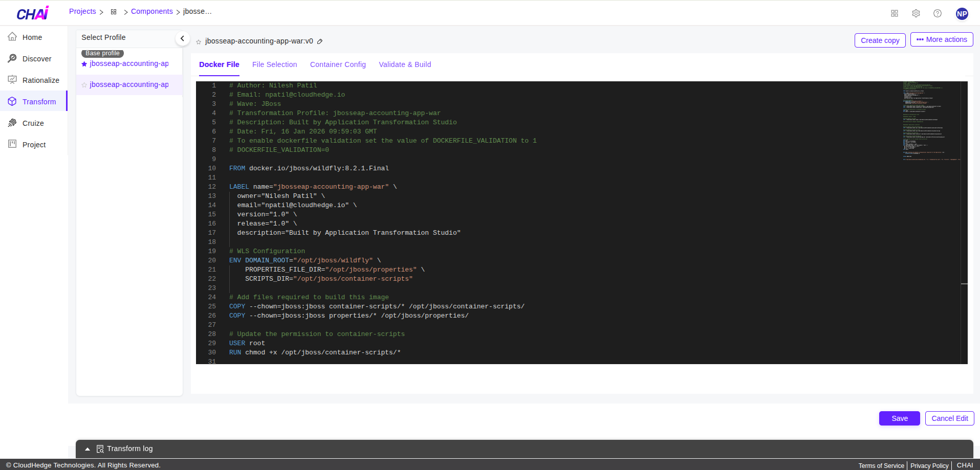Toggle star on second jbosseap-accounting profile

(84, 85)
